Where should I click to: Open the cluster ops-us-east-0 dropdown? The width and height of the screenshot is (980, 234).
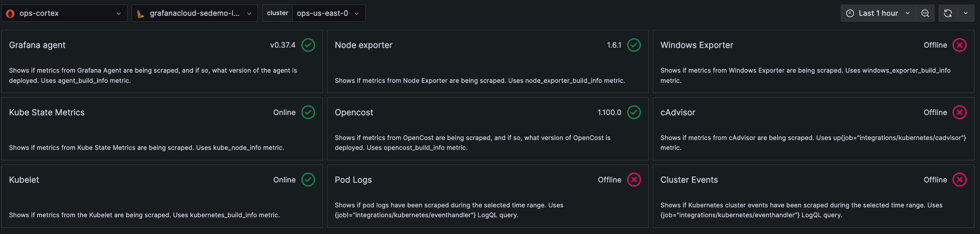[x=327, y=13]
